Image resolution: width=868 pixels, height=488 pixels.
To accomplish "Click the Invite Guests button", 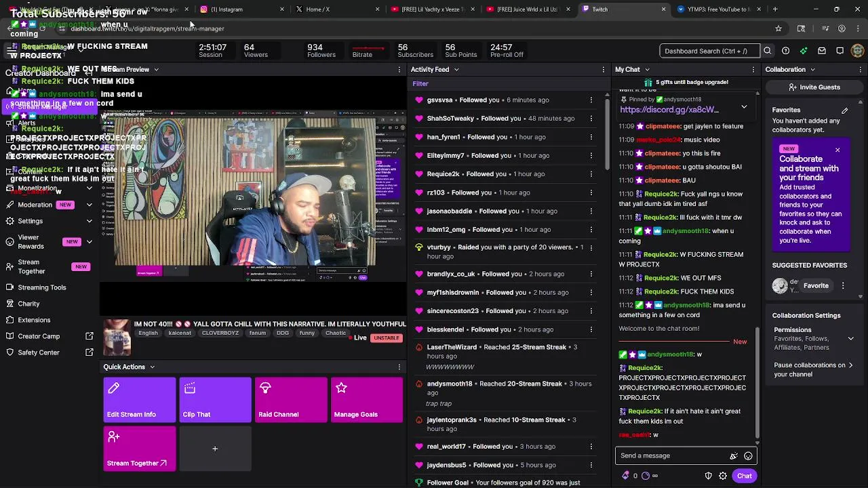I will pos(814,87).
